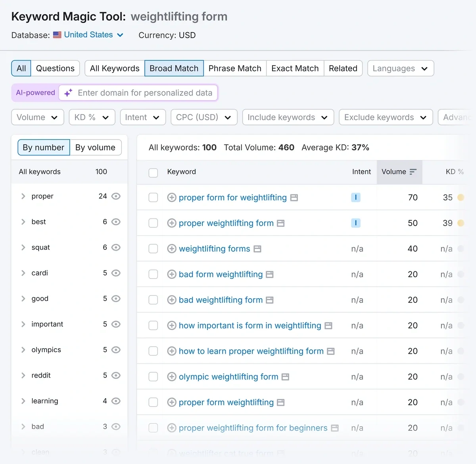
Task: Switch to the Phrase Match tab
Action: tap(235, 68)
